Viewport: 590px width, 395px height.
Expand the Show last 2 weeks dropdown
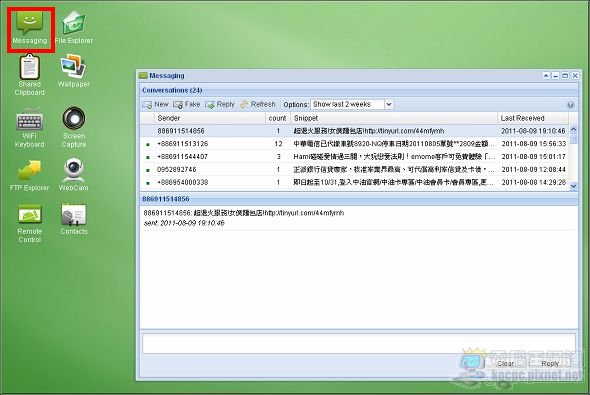(389, 104)
